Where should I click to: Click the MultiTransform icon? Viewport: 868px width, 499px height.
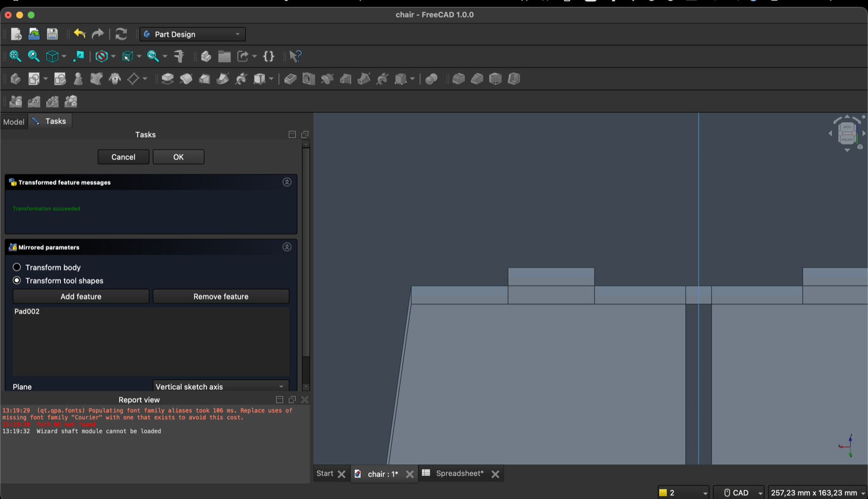coord(71,102)
